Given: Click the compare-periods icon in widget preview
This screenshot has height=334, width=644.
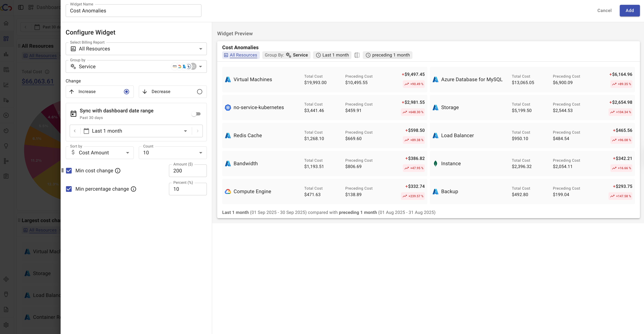Looking at the screenshot, I should 357,55.
